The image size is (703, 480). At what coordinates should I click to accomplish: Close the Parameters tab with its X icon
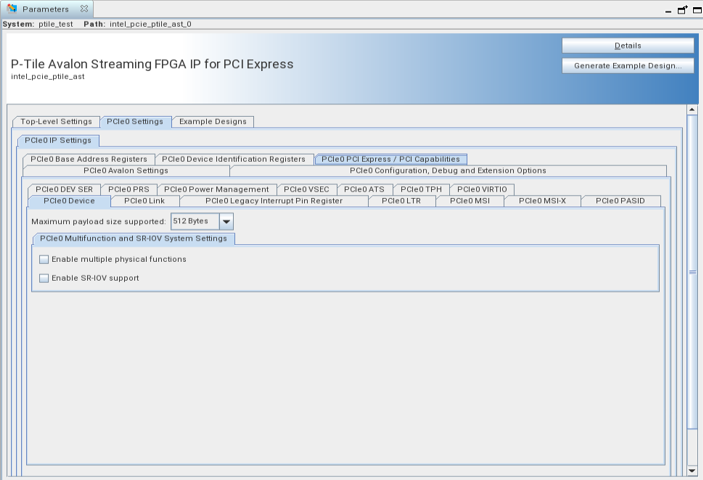click(x=84, y=9)
